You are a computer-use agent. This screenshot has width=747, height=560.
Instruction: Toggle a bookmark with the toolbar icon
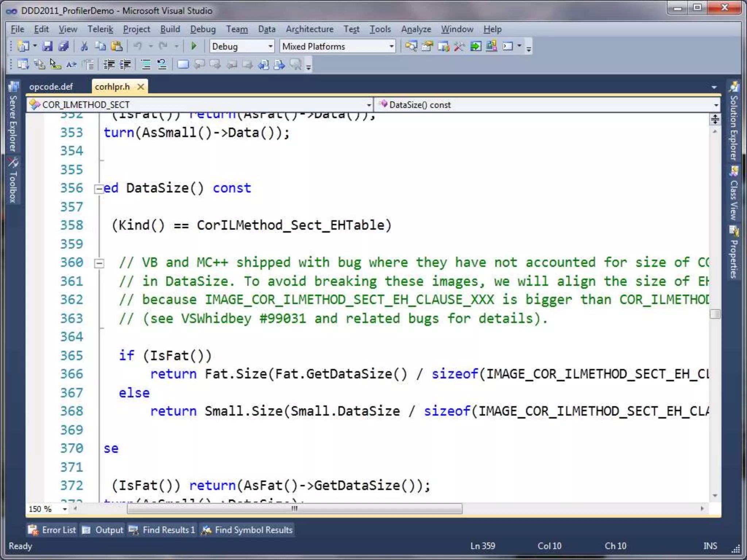[x=183, y=65]
